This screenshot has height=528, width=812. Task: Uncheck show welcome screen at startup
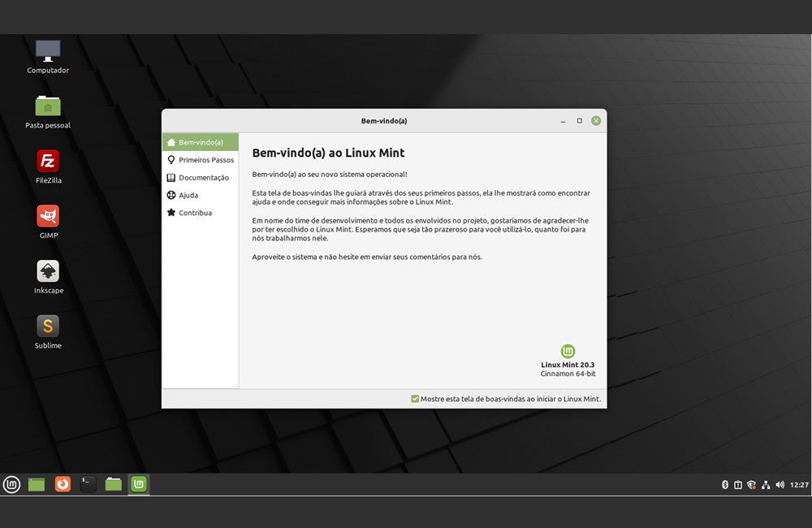415,399
